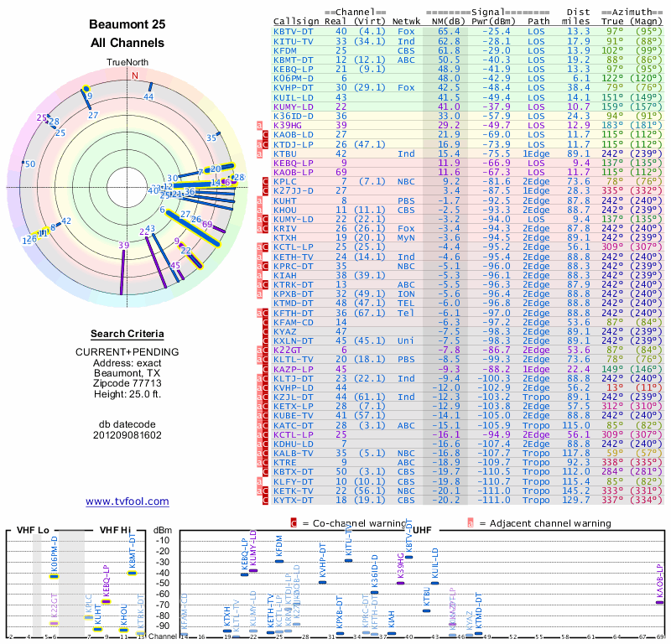Click KBTV-DT callsign in the table
Image resolution: width=671 pixels, height=644 pixels.
pyautogui.click(x=294, y=32)
